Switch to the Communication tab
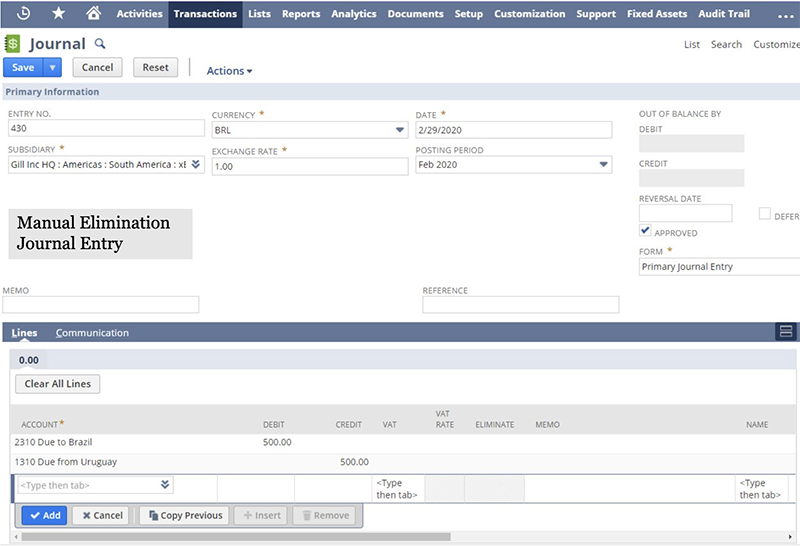This screenshot has width=800, height=546. coord(92,333)
